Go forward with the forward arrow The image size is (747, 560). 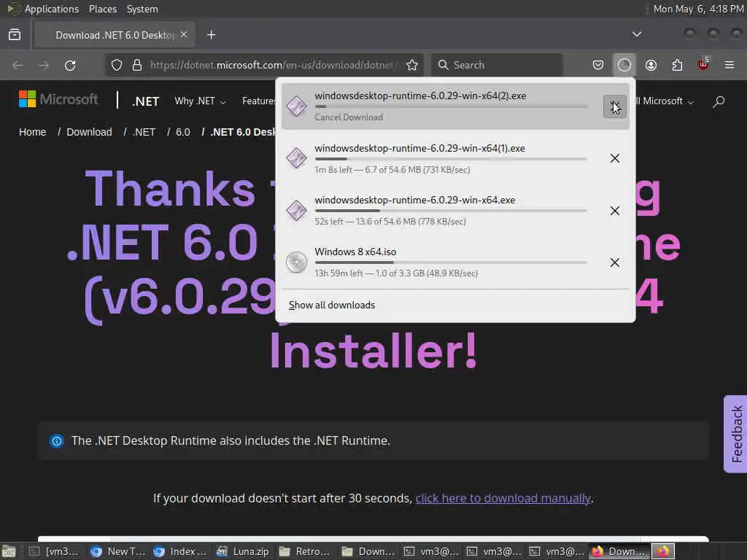(44, 65)
